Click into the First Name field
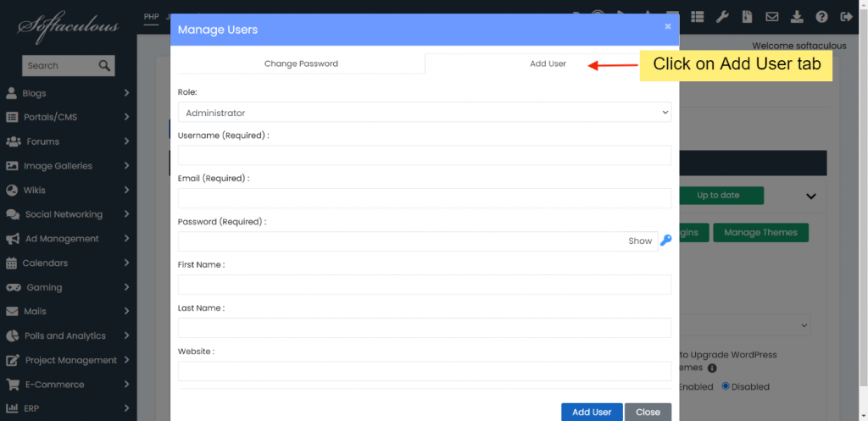 [x=425, y=285]
